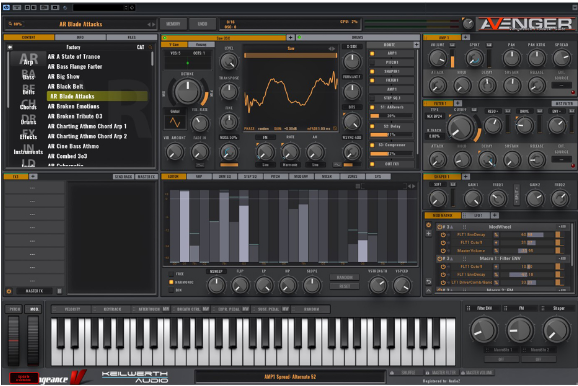Toggle the AMP1 routing LED in ROUTE list

pos(372,54)
